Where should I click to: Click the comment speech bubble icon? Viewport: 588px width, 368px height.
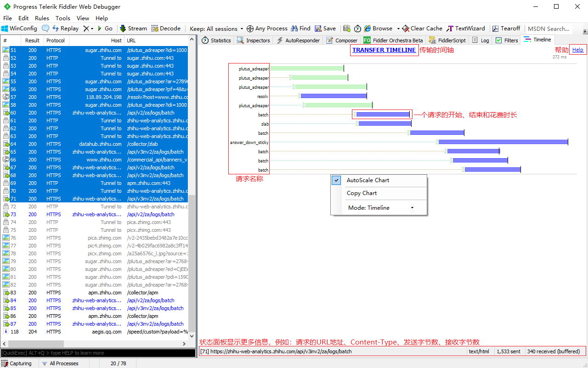pyautogui.click(x=45, y=29)
